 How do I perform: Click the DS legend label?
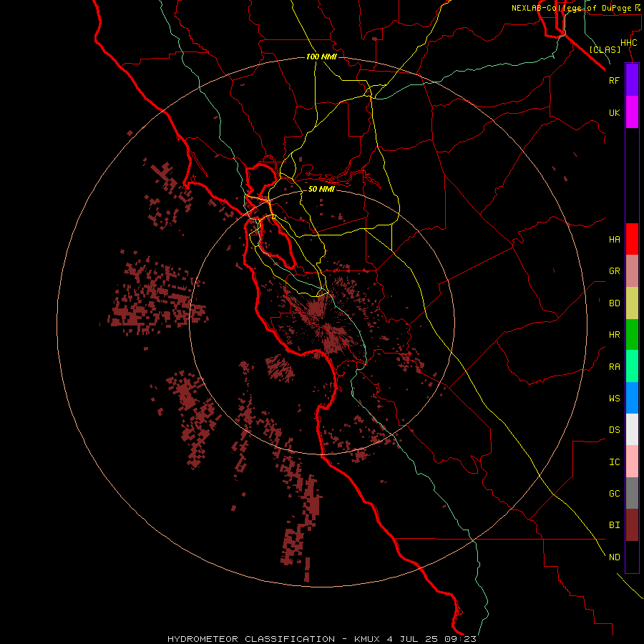coord(614,430)
